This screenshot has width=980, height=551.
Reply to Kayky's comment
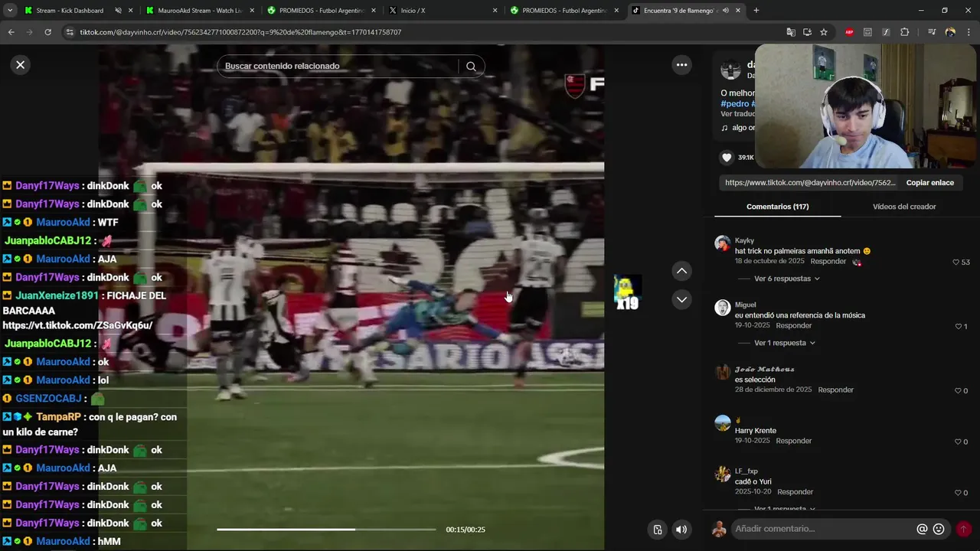(828, 262)
